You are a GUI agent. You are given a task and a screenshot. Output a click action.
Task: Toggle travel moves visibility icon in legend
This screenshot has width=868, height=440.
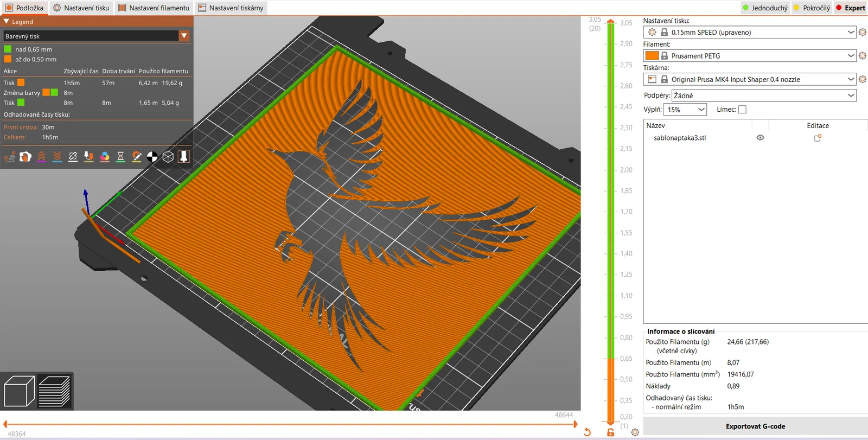pyautogui.click(x=10, y=157)
